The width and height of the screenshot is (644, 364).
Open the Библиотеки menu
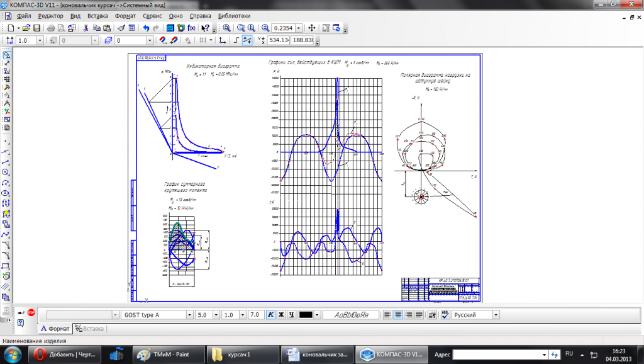(234, 16)
